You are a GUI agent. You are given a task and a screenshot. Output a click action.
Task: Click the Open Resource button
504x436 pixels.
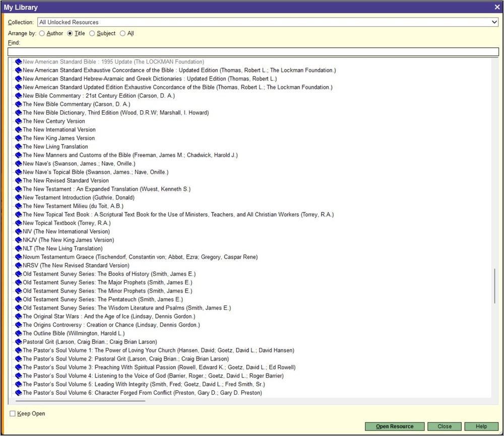pos(394,426)
